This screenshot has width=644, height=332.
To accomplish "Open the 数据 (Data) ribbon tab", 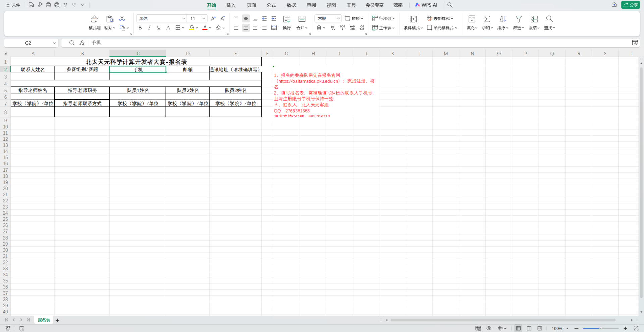I will (x=291, y=5).
